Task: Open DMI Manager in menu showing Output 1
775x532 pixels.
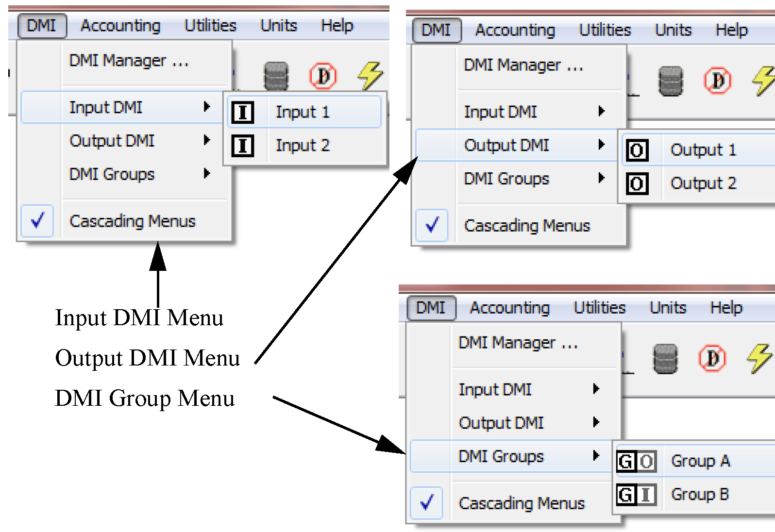Action: point(523,65)
